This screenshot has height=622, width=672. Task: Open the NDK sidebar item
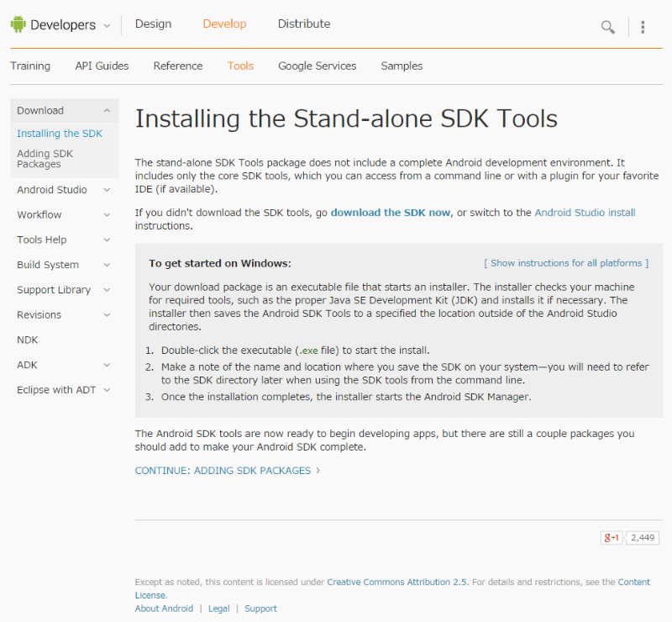click(27, 340)
